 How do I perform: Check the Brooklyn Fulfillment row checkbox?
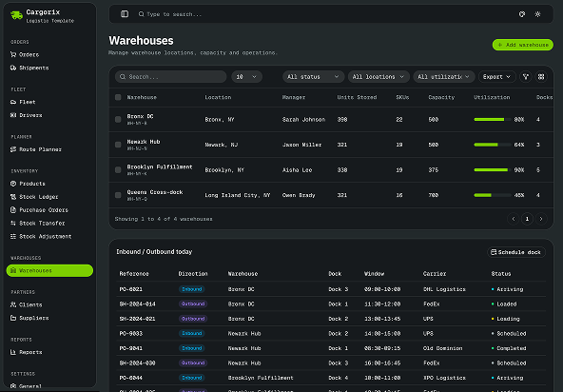click(x=118, y=169)
